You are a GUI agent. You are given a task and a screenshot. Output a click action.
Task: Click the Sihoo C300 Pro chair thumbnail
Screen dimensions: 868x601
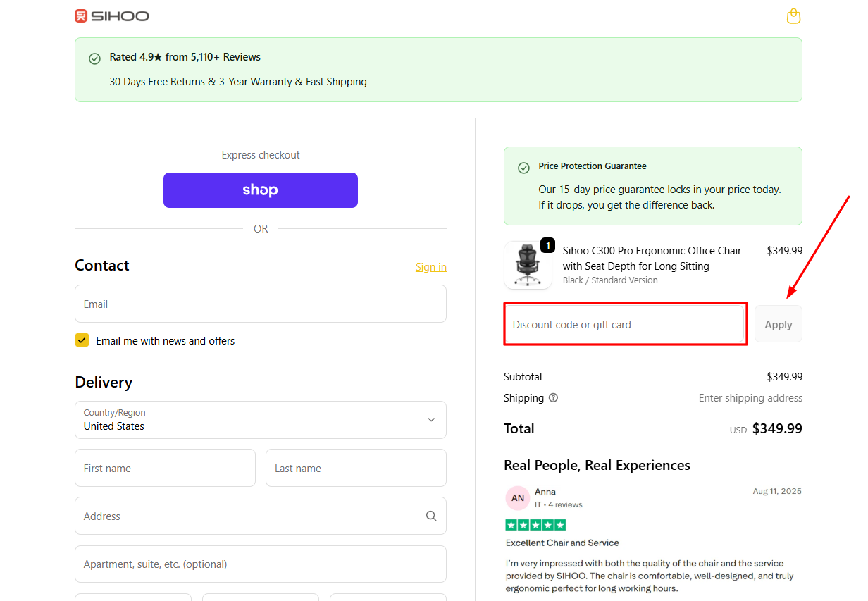528,265
